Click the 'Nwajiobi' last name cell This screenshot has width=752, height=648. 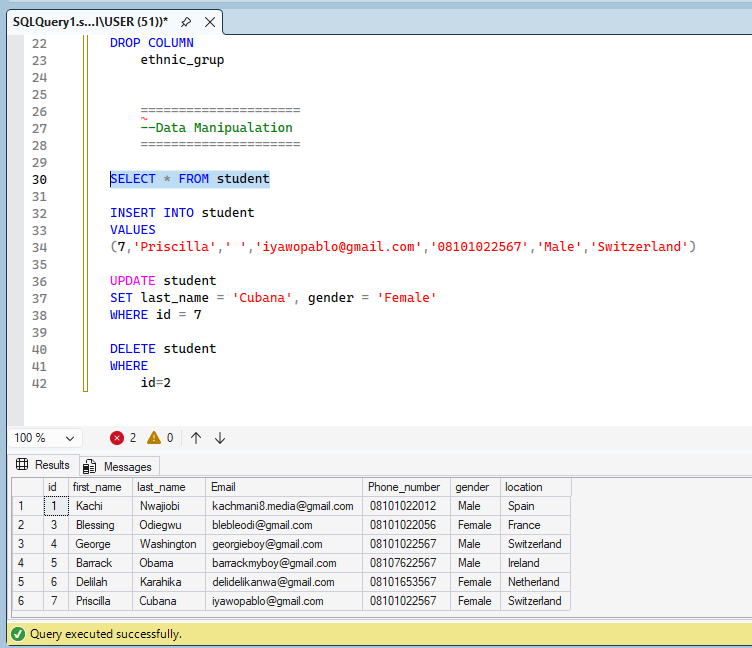169,506
